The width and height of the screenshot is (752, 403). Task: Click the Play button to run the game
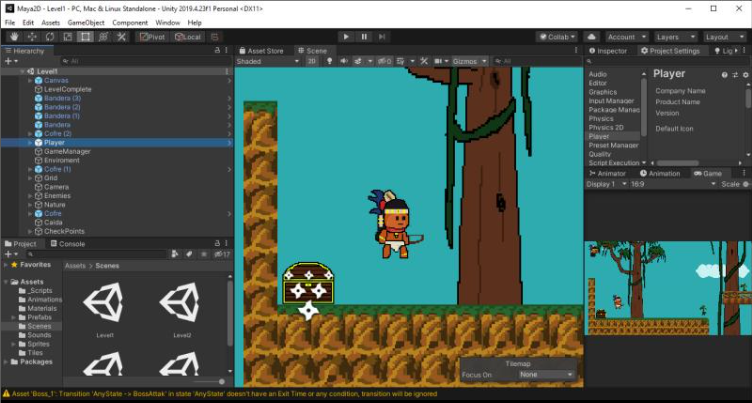pos(346,37)
